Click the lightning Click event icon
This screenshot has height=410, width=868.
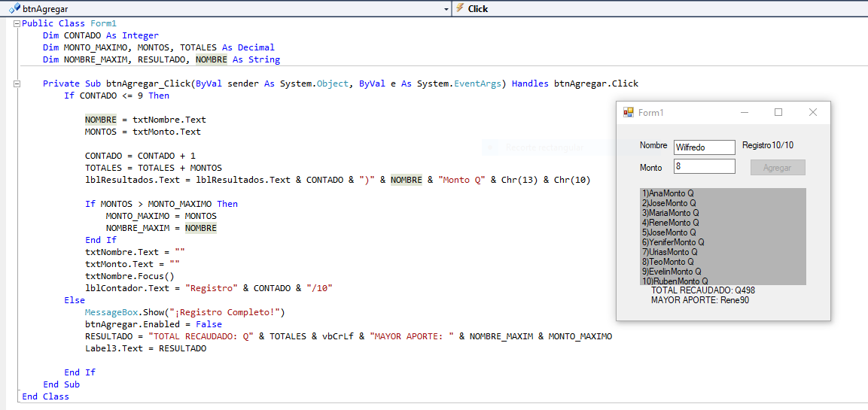click(459, 8)
